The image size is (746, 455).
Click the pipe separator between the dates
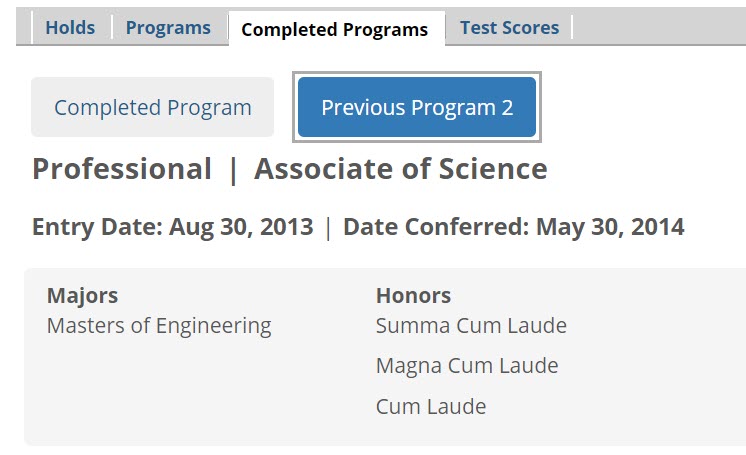(x=328, y=227)
